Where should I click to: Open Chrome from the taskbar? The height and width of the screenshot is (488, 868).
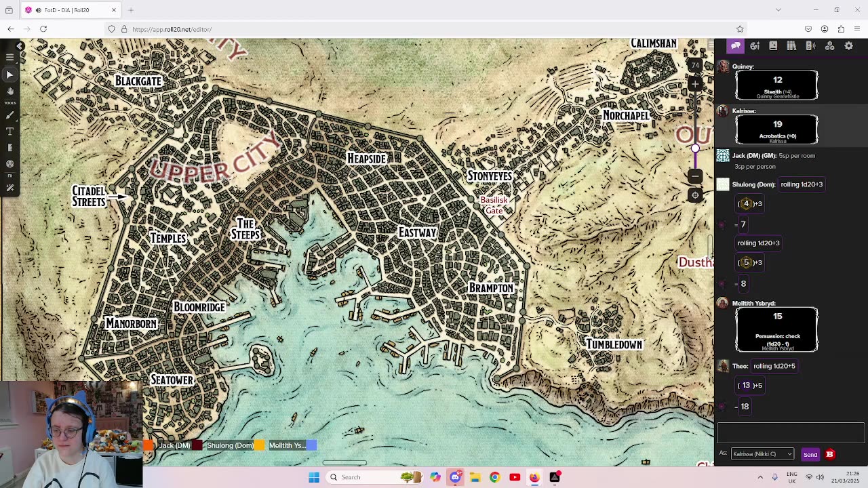pyautogui.click(x=494, y=477)
